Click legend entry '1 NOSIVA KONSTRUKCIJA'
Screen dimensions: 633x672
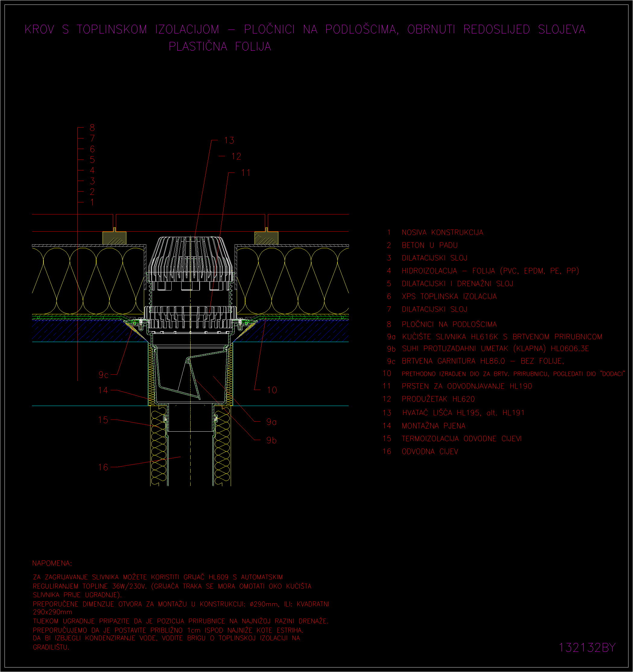[435, 233]
